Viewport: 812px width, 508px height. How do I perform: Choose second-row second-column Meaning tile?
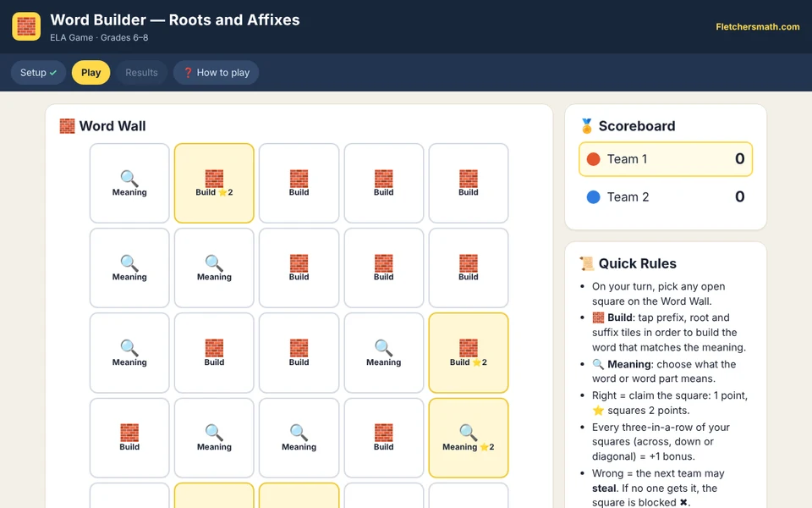click(214, 268)
